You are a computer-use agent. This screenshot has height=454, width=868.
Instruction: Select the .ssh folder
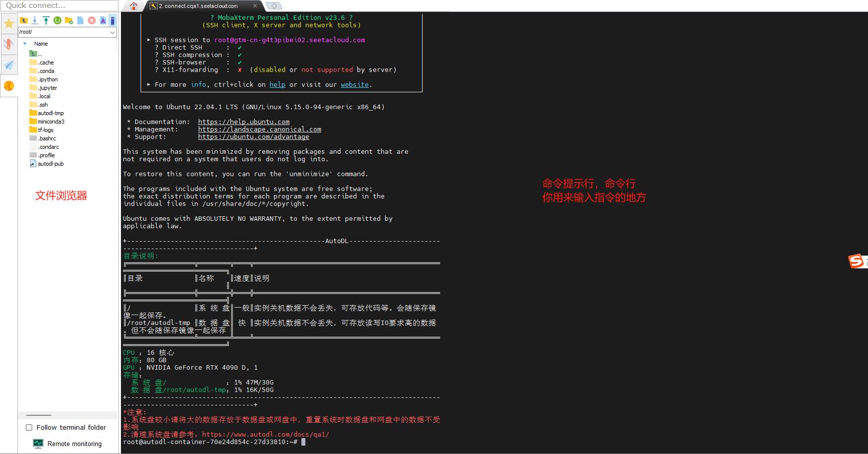click(39, 105)
